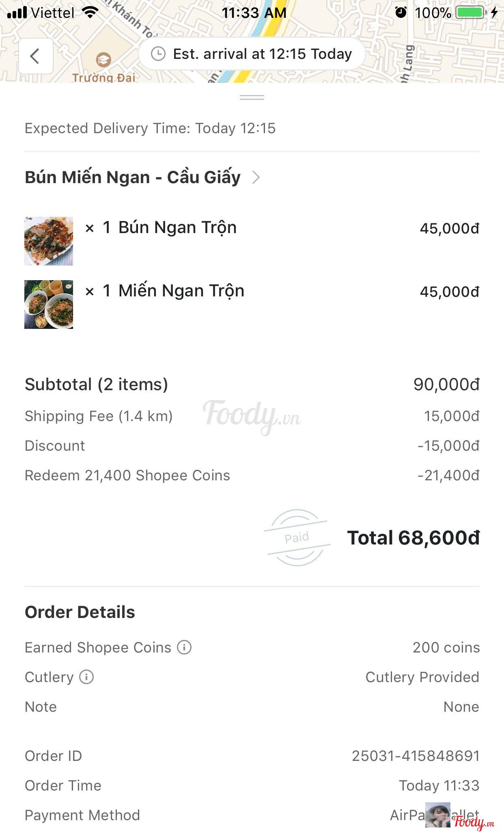Tap the Order ID number 25031-415848691
Image resolution: width=504 pixels, height=836 pixels.
pos(416,756)
